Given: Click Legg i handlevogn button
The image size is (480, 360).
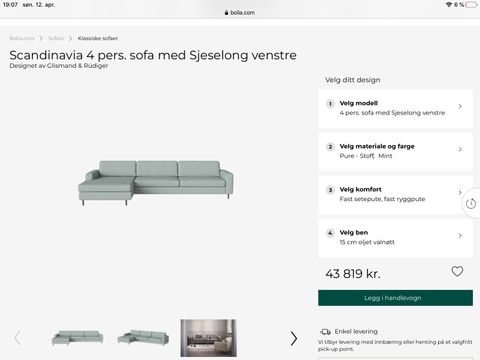Looking at the screenshot, I should (x=395, y=298).
